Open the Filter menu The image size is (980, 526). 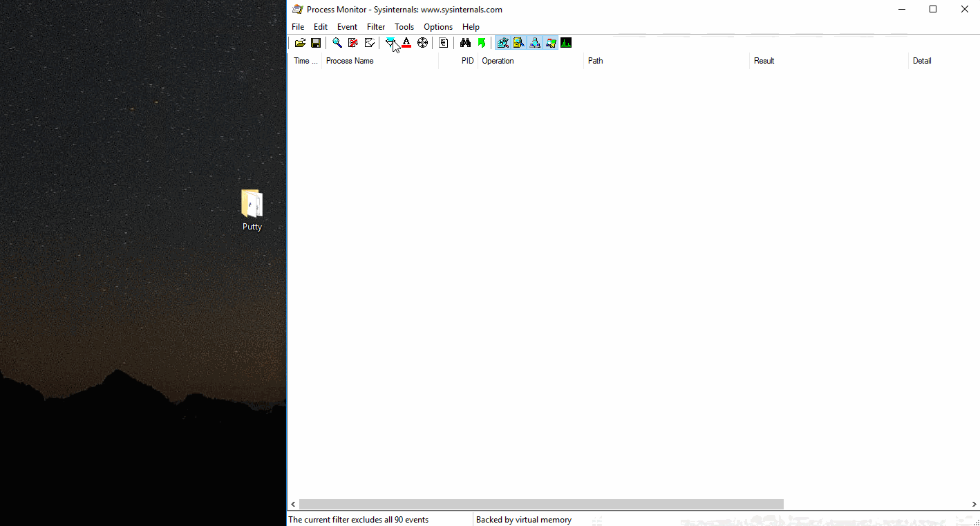[x=376, y=27]
